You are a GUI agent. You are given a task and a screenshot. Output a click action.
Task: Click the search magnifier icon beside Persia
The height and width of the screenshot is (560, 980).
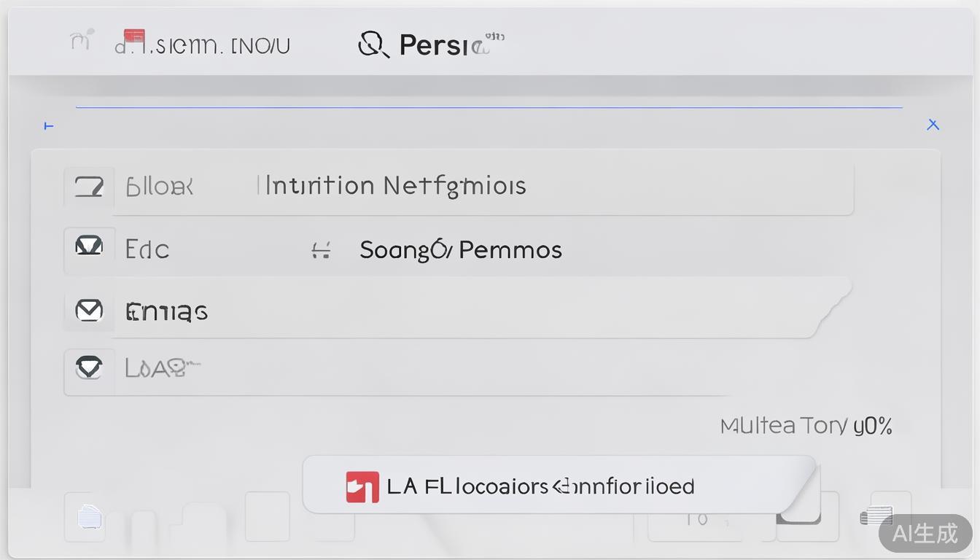point(371,45)
